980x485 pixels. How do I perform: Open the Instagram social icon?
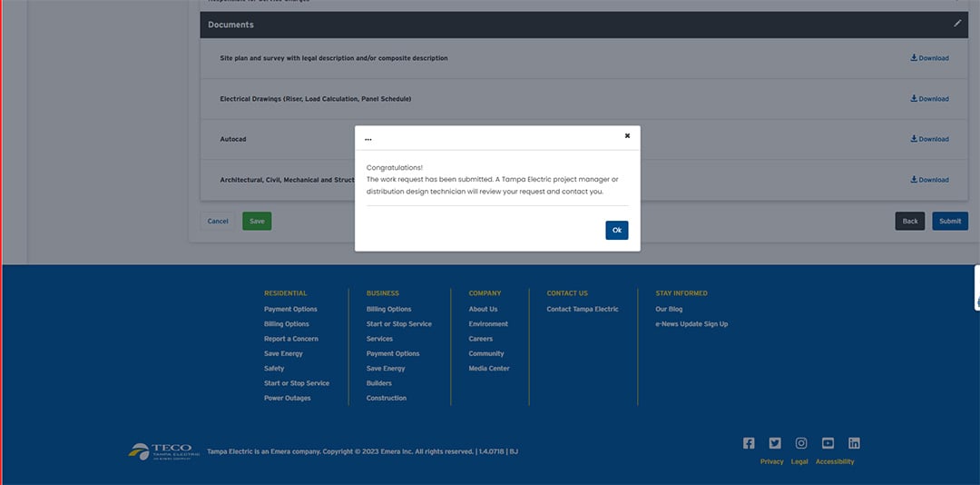pyautogui.click(x=801, y=443)
